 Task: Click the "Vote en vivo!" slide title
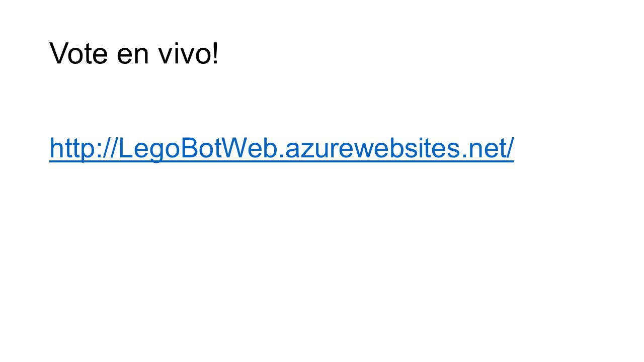point(134,53)
